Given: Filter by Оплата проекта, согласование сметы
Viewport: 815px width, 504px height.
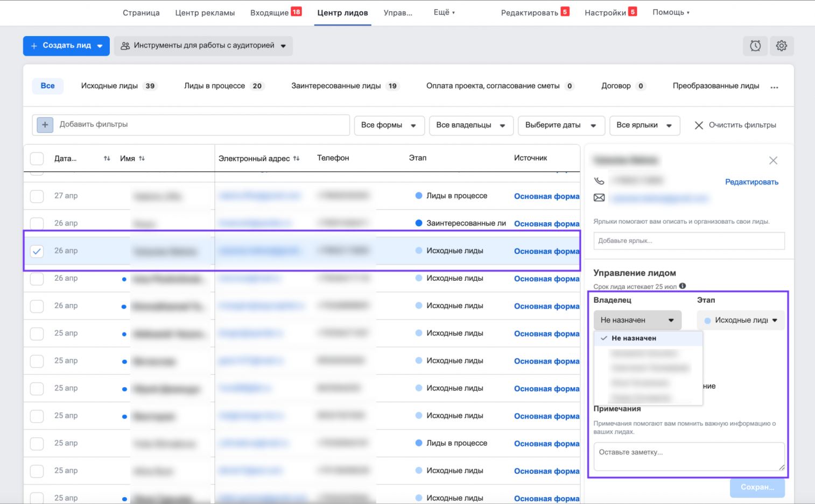Looking at the screenshot, I should click(x=500, y=86).
